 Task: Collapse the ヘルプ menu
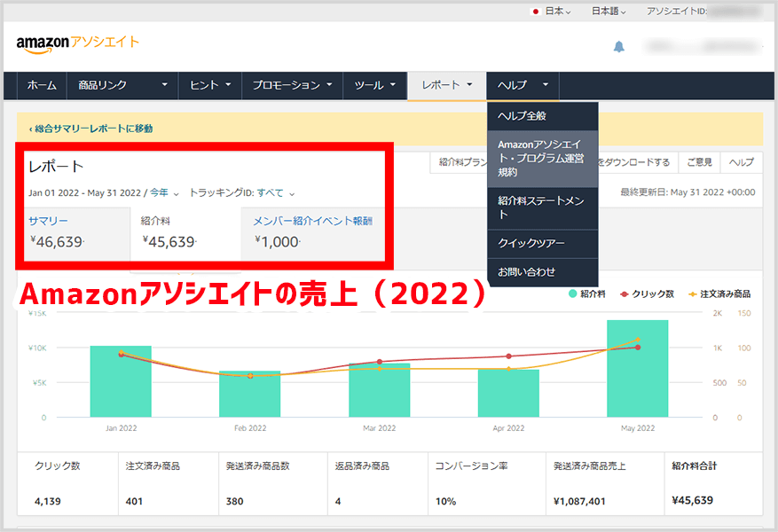tap(523, 85)
